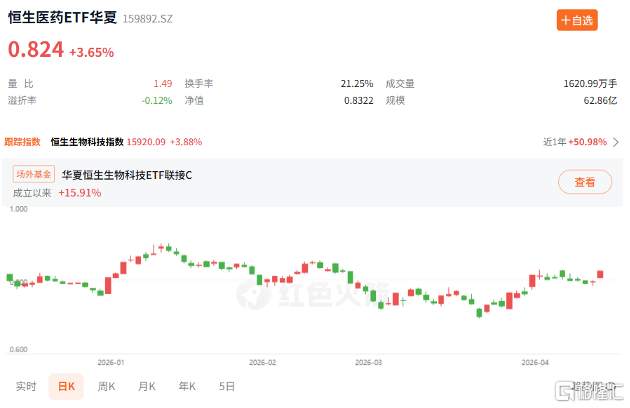Screen dimensions: 630x408
Task: Select the current price 0.824
Action: 36,49
